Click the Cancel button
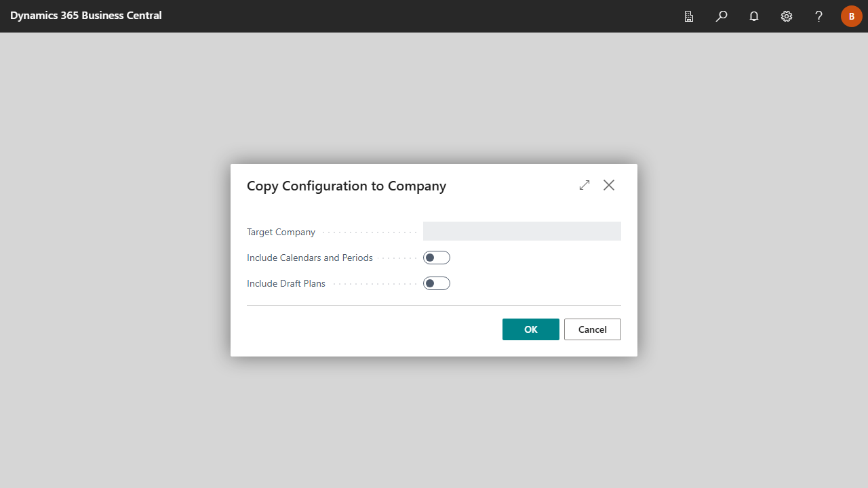The height and width of the screenshot is (488, 868). tap(593, 329)
